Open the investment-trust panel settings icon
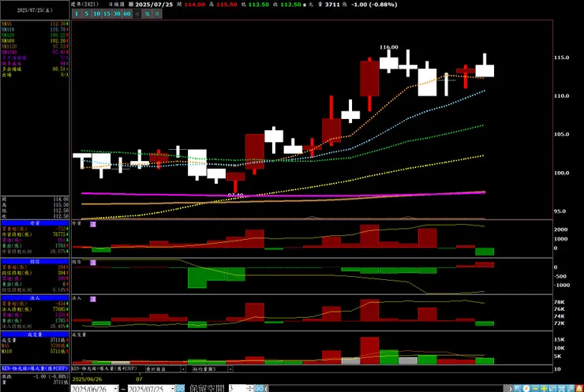 (x=93, y=263)
